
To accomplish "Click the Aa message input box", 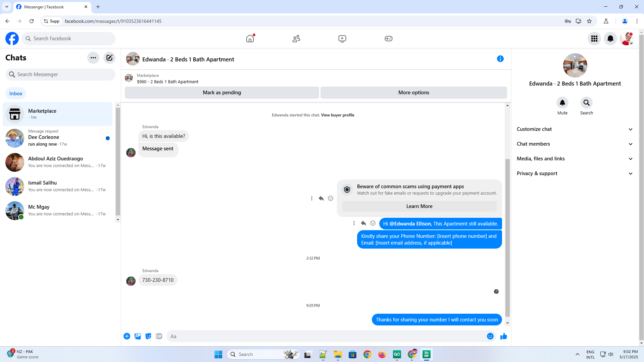I will coord(326,336).
